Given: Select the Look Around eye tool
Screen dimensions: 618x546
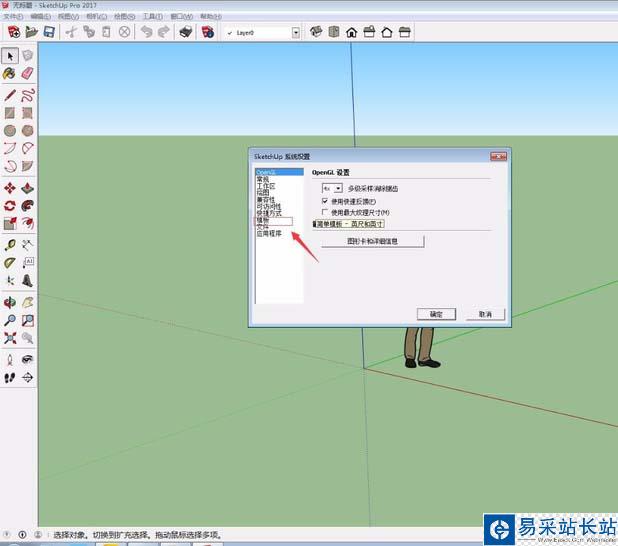Looking at the screenshot, I should pos(27,360).
